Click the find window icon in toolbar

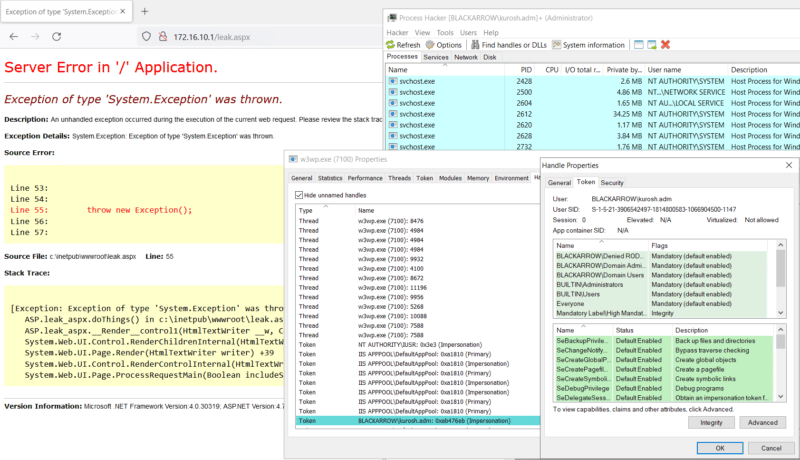tap(638, 45)
